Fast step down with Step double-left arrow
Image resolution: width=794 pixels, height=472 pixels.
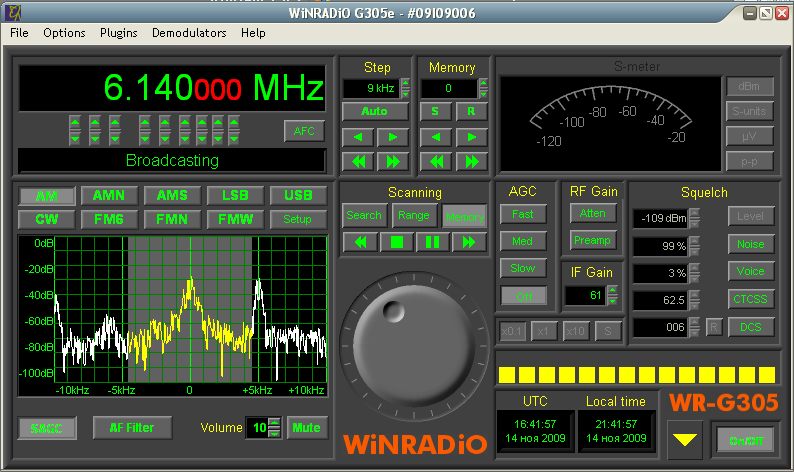coord(358,162)
